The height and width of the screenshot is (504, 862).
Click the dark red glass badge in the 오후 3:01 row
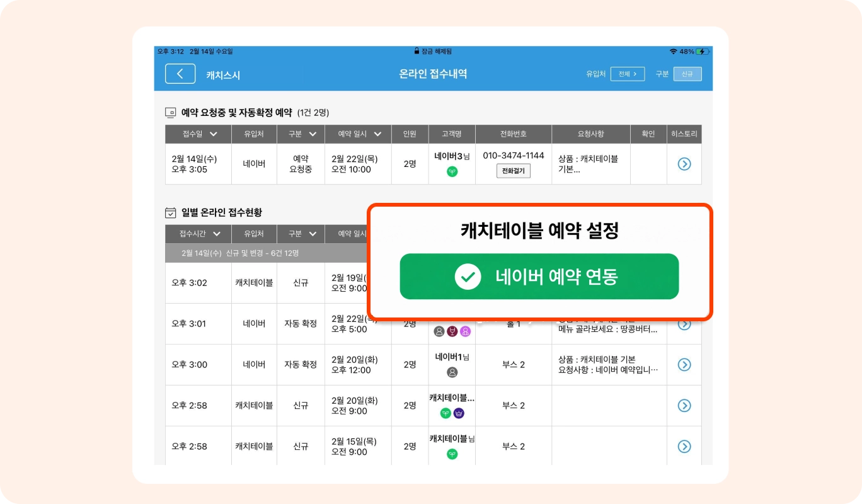452,331
